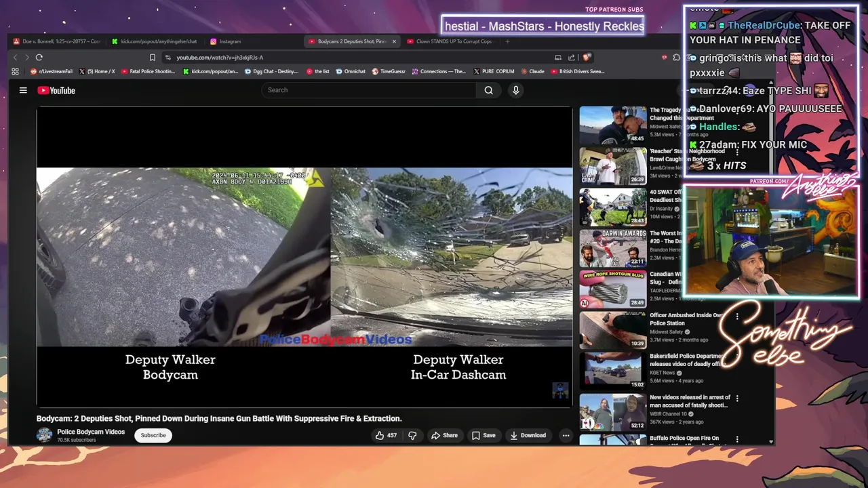
Task: Go forward with browser forward arrow
Action: (27, 58)
